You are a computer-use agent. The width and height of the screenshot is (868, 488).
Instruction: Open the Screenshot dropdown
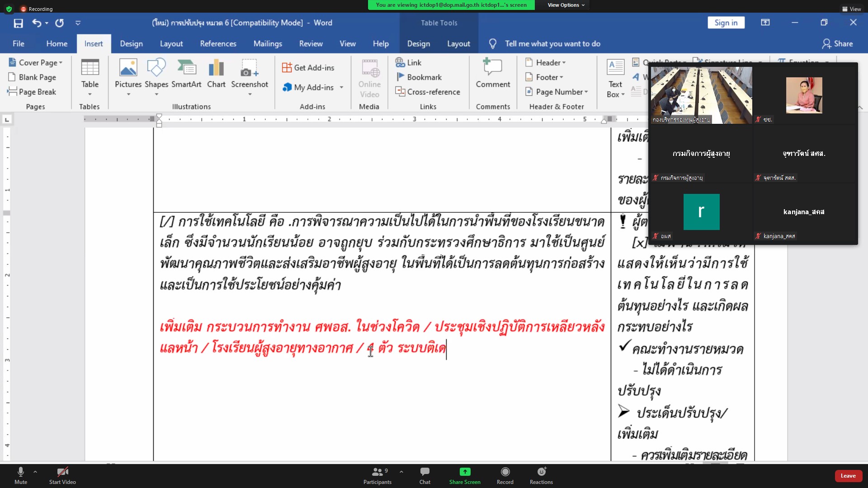[x=250, y=77]
